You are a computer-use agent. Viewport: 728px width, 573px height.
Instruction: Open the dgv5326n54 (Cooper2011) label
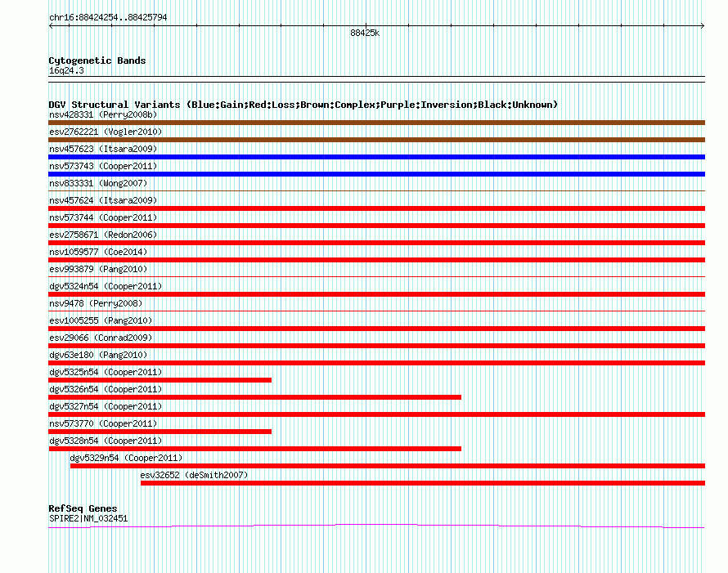pos(106,389)
